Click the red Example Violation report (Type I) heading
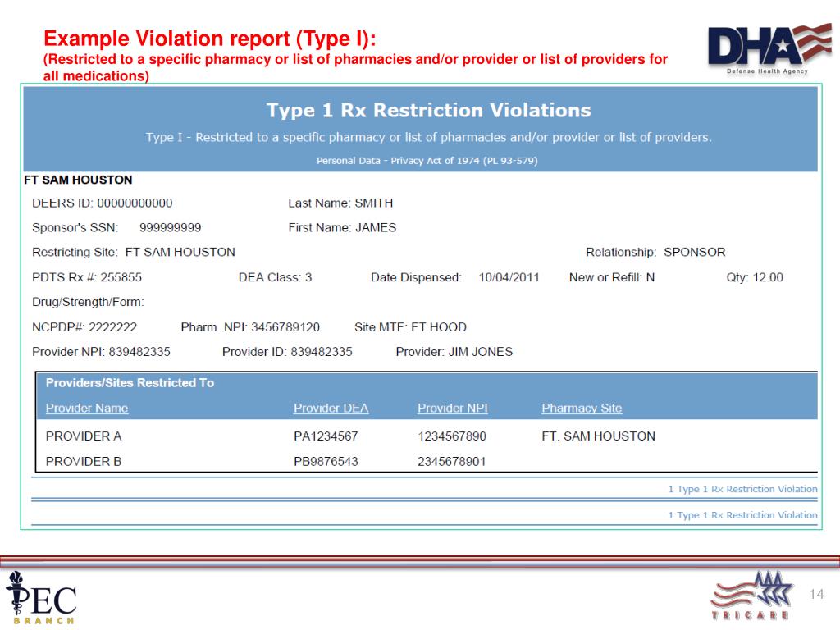The image size is (840, 630). pyautogui.click(x=209, y=39)
